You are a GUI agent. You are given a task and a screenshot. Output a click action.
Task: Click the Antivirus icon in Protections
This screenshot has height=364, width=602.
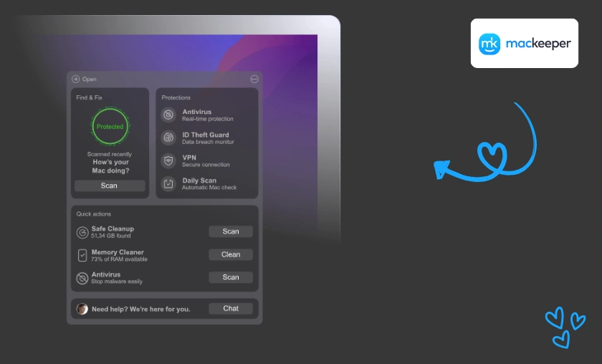pos(168,115)
